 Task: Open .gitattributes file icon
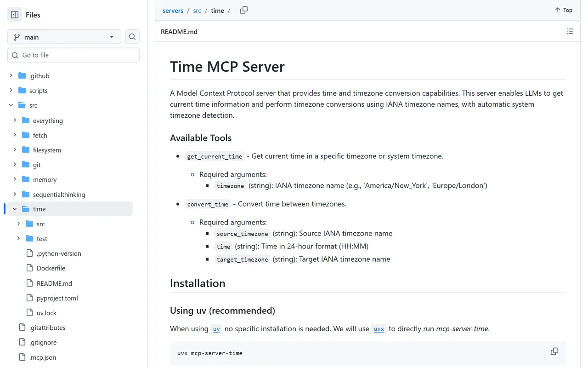22,327
